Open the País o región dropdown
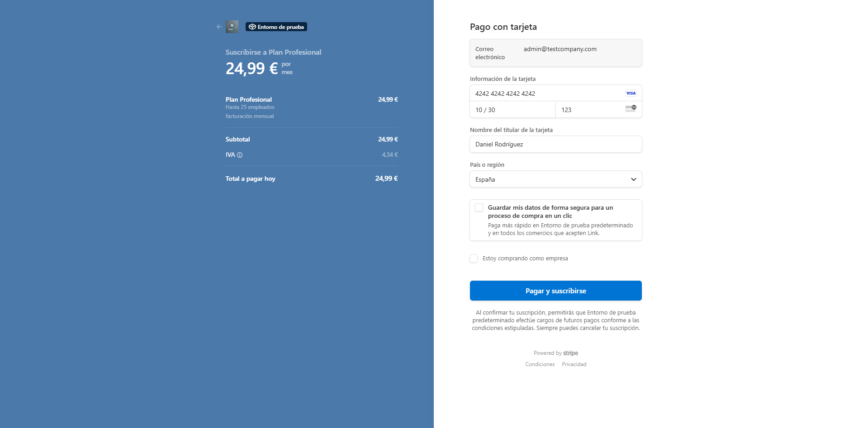 coord(556,179)
